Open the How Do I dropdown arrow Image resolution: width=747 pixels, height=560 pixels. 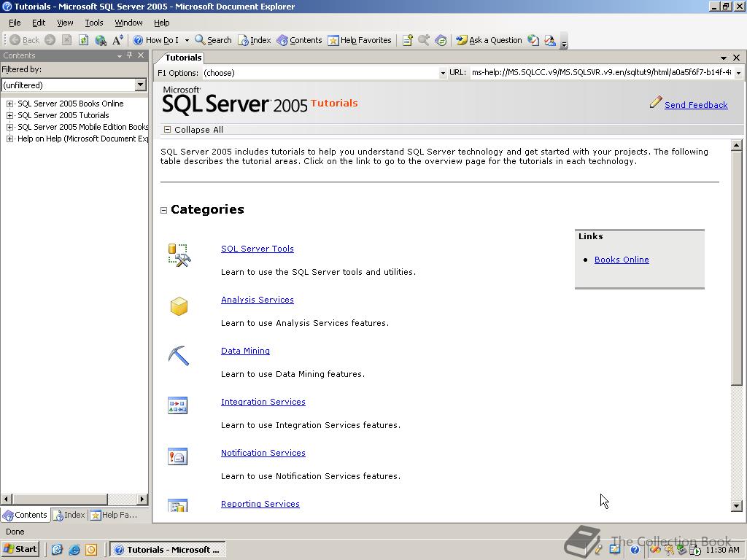[187, 41]
